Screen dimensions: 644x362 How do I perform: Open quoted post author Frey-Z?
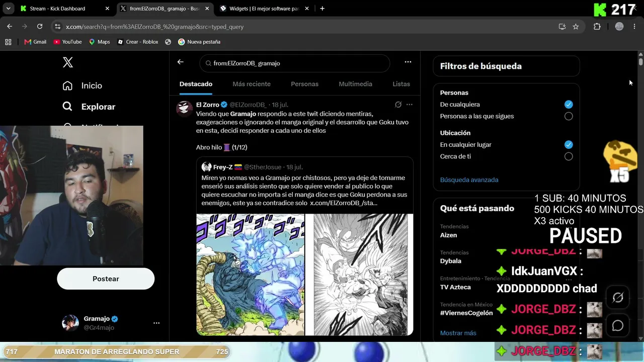(222, 167)
